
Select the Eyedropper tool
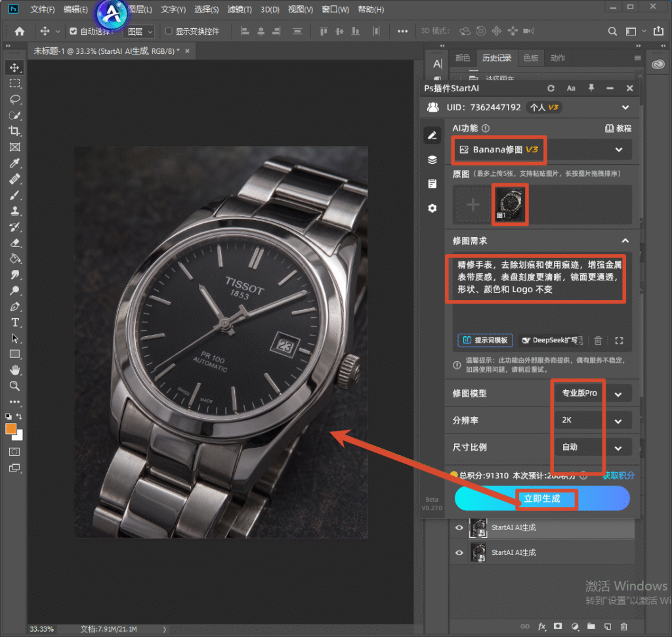(x=14, y=163)
